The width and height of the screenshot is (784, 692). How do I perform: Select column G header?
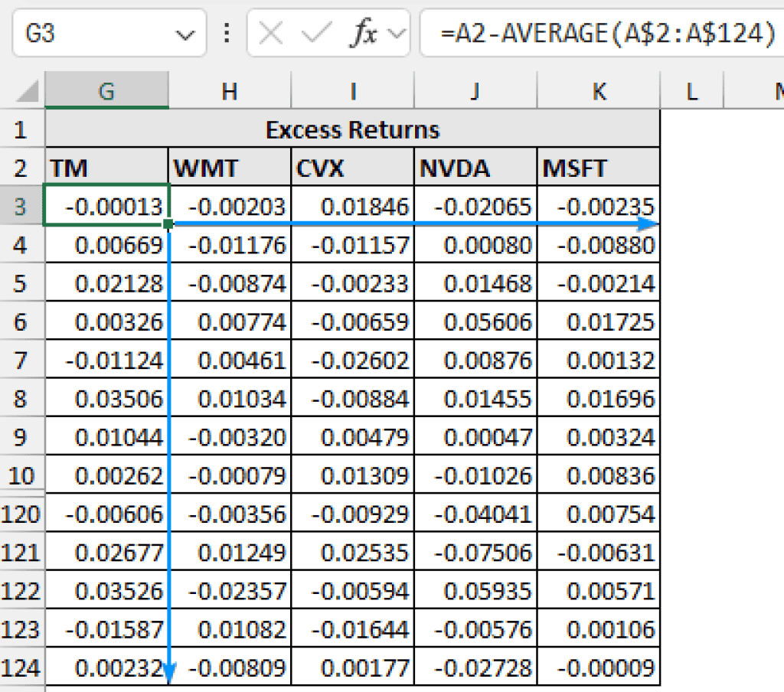point(106,92)
